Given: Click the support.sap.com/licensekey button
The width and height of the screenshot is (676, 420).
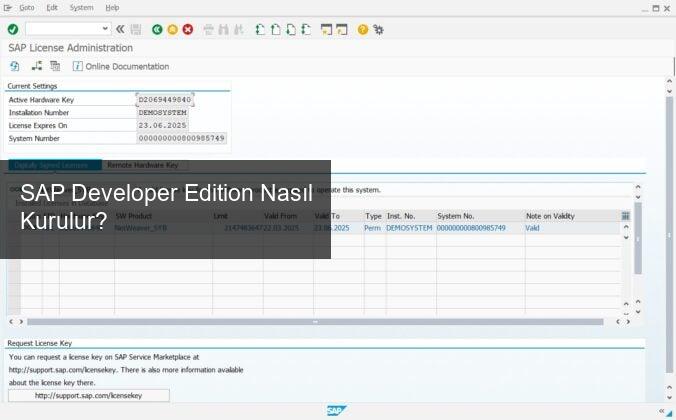Looking at the screenshot, I should coord(88,396).
